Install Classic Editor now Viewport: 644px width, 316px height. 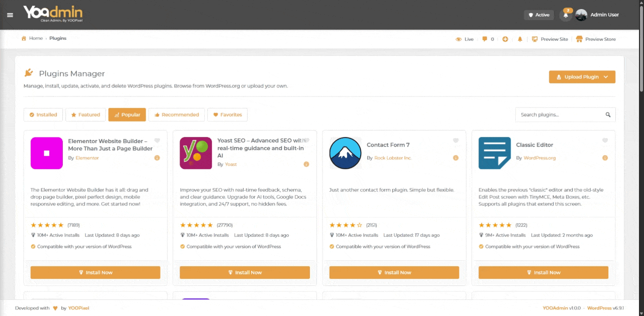pos(543,272)
